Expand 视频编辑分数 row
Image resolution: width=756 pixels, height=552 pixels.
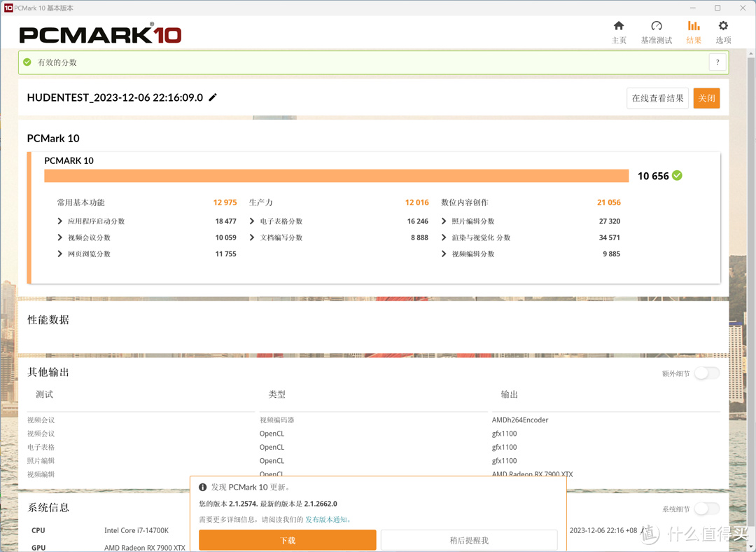point(444,254)
